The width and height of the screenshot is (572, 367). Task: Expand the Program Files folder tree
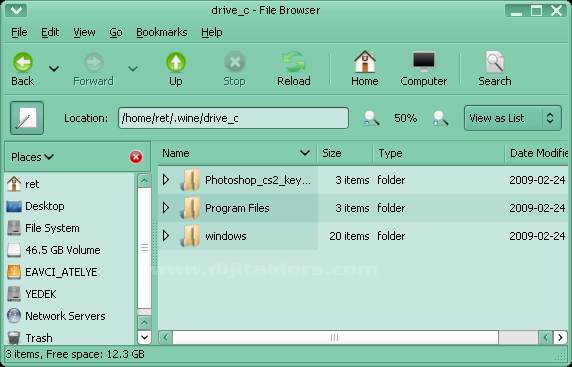point(166,208)
